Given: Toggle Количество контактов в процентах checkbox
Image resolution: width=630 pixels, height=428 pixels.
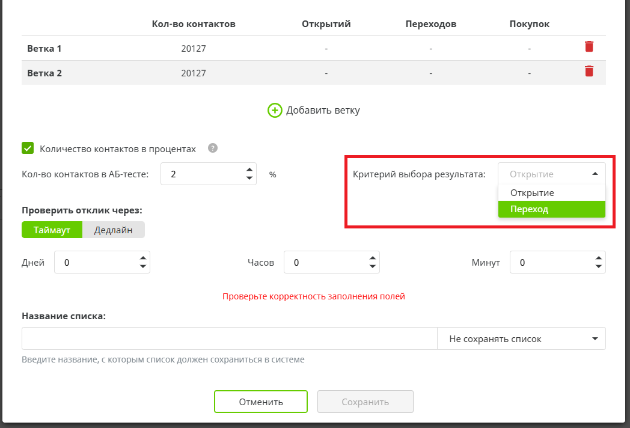Looking at the screenshot, I should [x=28, y=148].
